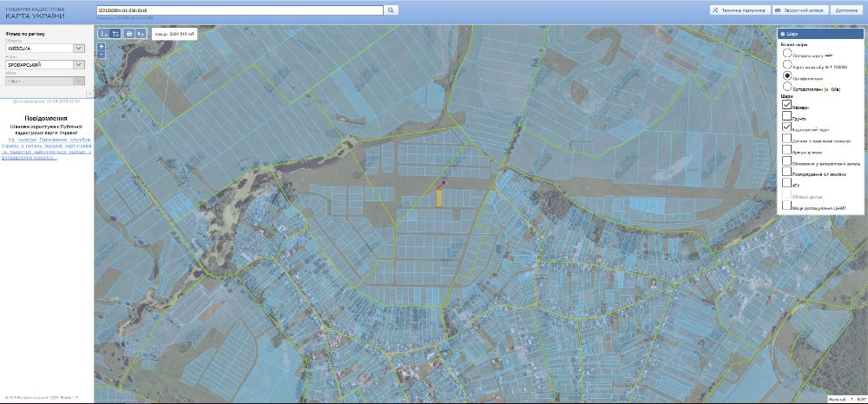Select the distance measurement tool
Screen dimensions: 868x404
click(103, 33)
